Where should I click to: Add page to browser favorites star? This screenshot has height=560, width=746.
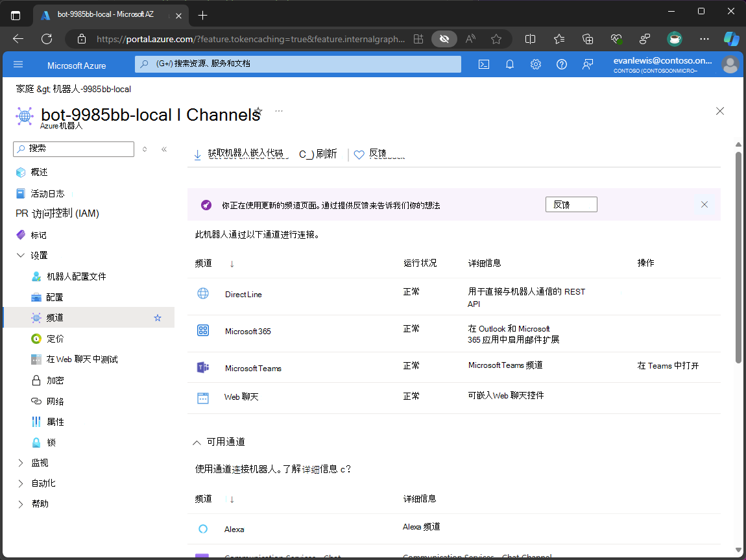pos(496,39)
